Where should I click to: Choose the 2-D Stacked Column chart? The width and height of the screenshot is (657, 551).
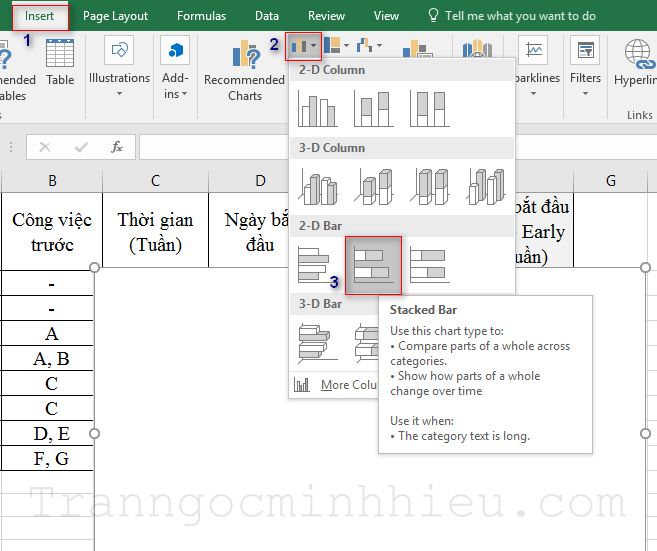pyautogui.click(x=374, y=108)
